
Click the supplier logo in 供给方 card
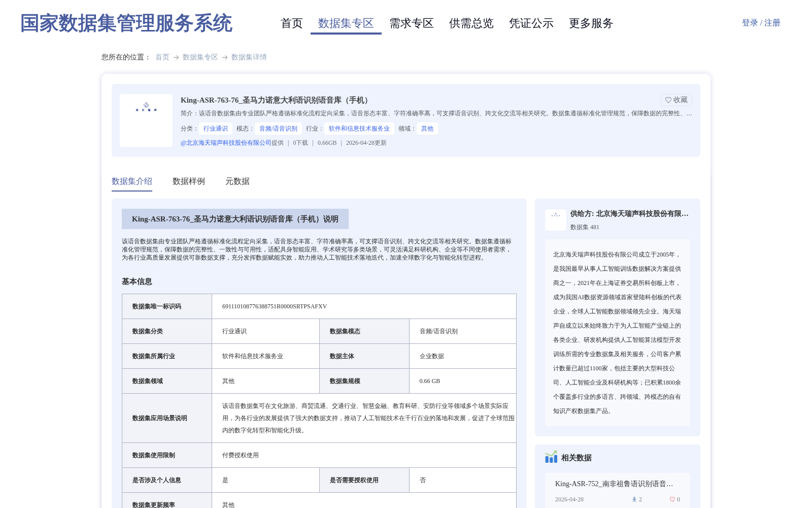[x=556, y=220]
